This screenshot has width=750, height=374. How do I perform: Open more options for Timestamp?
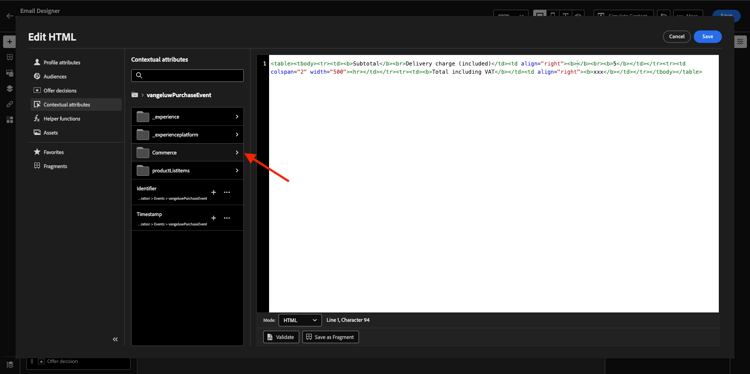pos(227,218)
